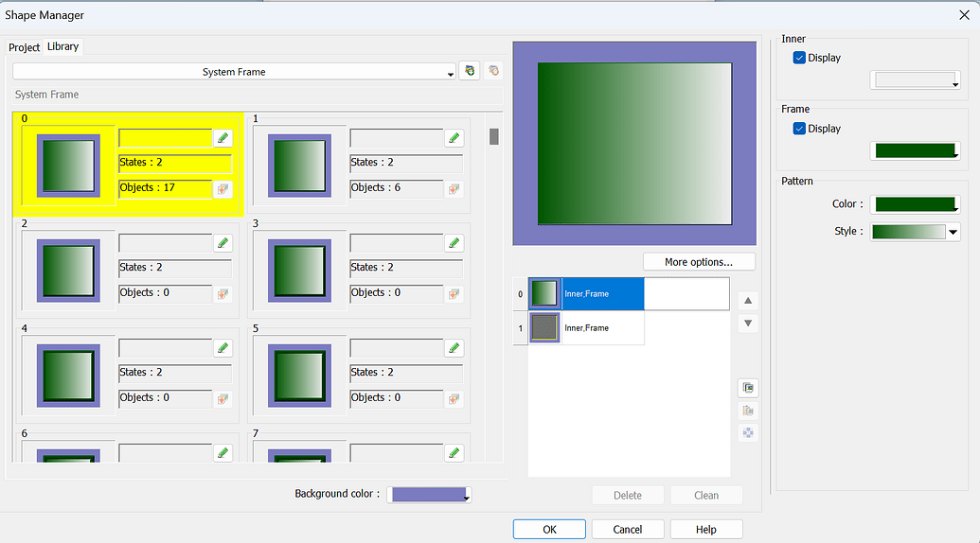The height and width of the screenshot is (543, 980).
Task: Click the green pencil edit icon for shape 1
Action: click(454, 138)
